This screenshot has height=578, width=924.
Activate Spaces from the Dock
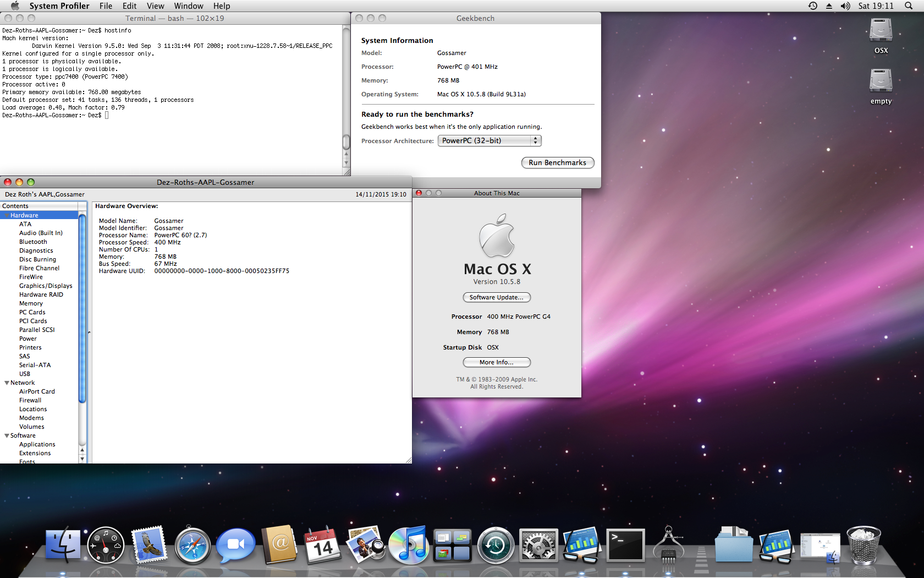point(452,546)
